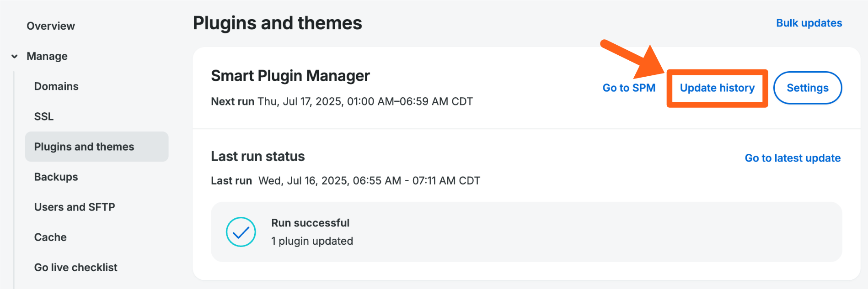
Task: Open the Overview page in sidebar
Action: point(51,26)
